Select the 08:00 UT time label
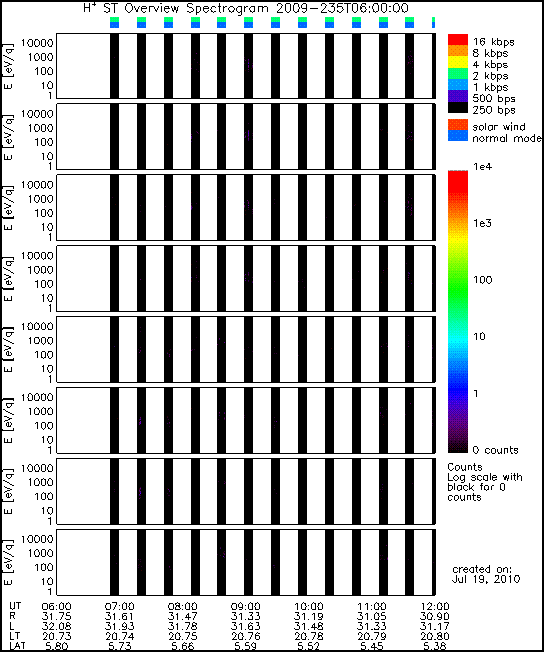Screen dimensions: 544x652 pyautogui.click(x=182, y=607)
